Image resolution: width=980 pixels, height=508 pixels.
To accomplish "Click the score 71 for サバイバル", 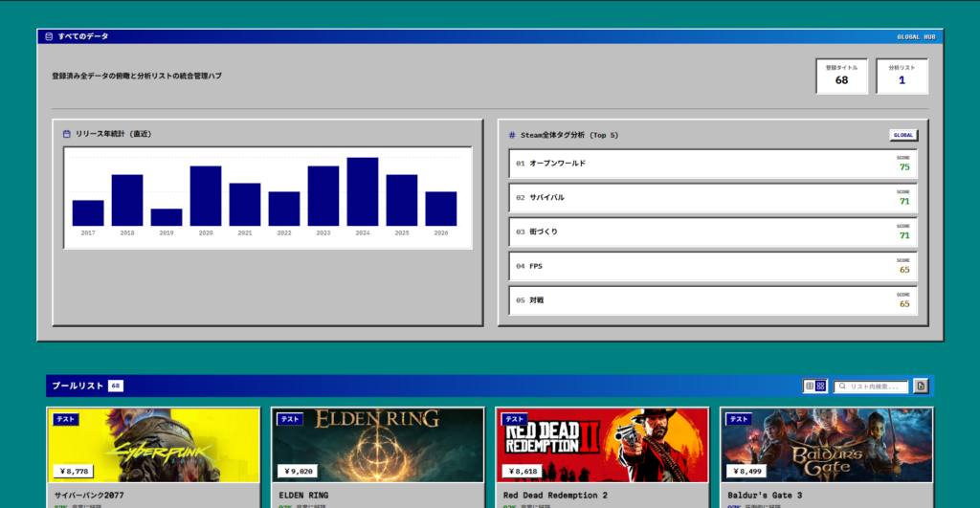I will coord(903,201).
